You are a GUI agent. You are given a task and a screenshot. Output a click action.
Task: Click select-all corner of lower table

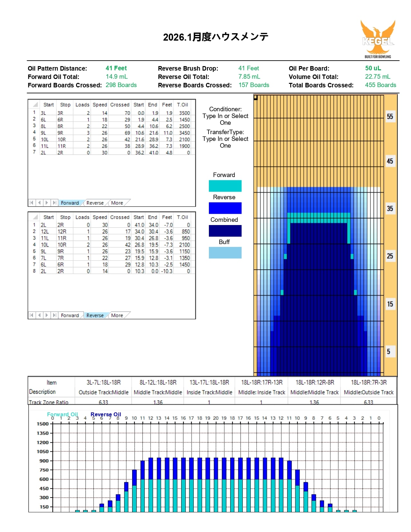tap(35, 217)
